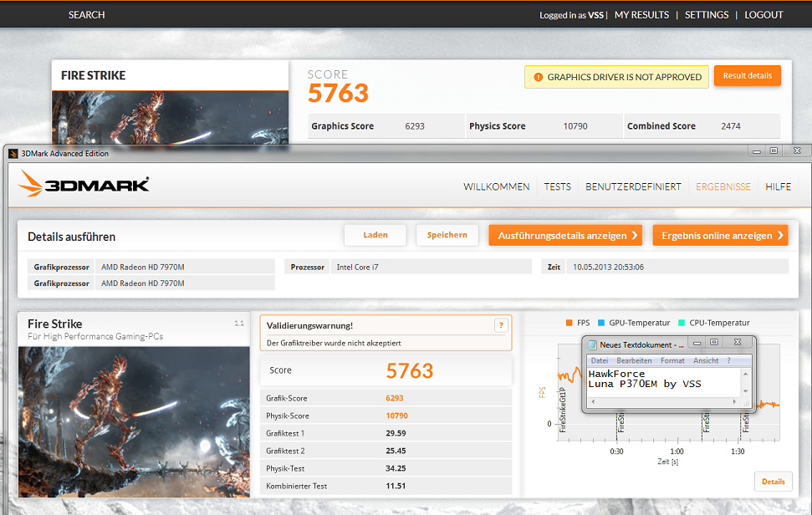This screenshot has height=515, width=812.
Task: Click the Grafiktest 1 value 29.59
Action: [x=396, y=433]
